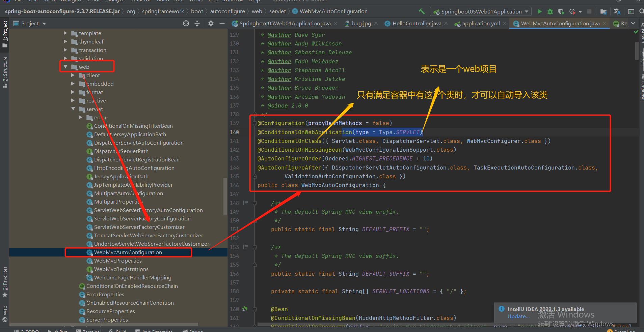This screenshot has height=332, width=644.
Task: Show hidden editor tabs chevron
Action: coord(633,23)
